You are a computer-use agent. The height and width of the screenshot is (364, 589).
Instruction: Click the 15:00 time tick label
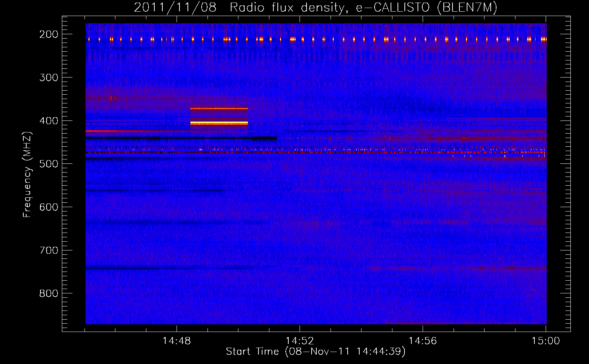tap(546, 341)
